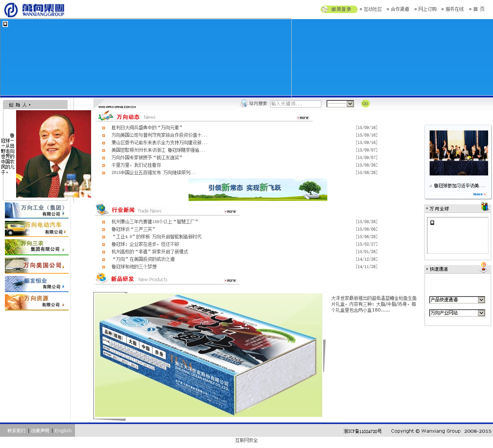Click the bullet icon beside 胜利日大阅兵盛典中的“万向元素”
Screen dimensions: 493x448
[x=104, y=128]
